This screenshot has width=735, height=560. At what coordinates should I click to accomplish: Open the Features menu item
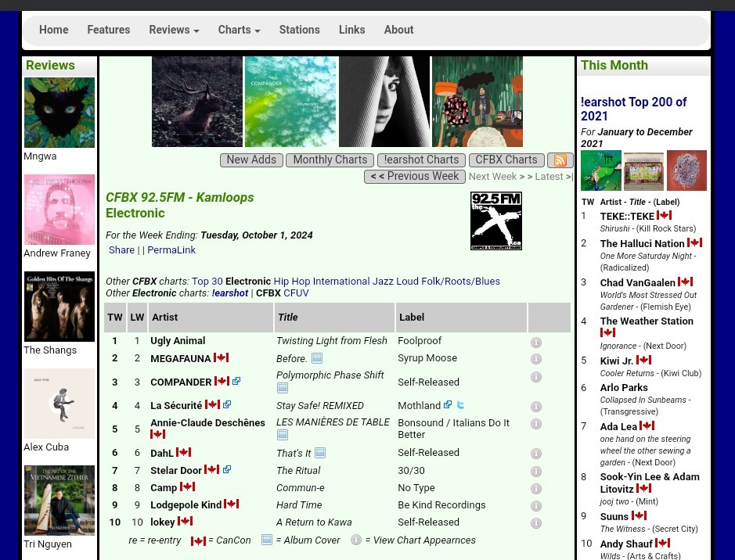coord(109,30)
